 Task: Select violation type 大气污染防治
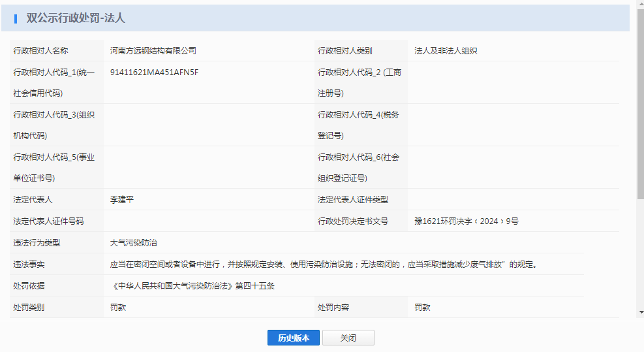(134, 243)
